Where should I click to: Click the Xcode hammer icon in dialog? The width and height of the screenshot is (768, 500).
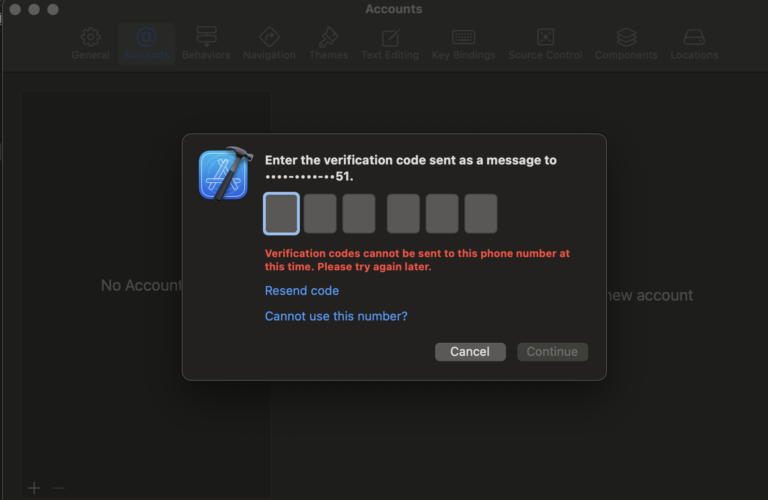tap(225, 173)
